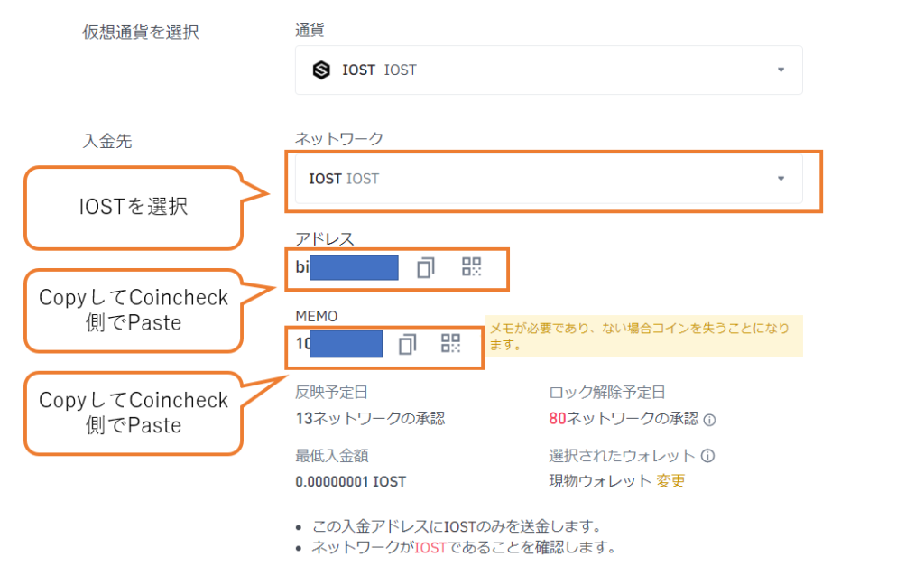The width and height of the screenshot is (924, 585).
Task: Click the 仮想通貨を選択 section label
Action: point(140,32)
